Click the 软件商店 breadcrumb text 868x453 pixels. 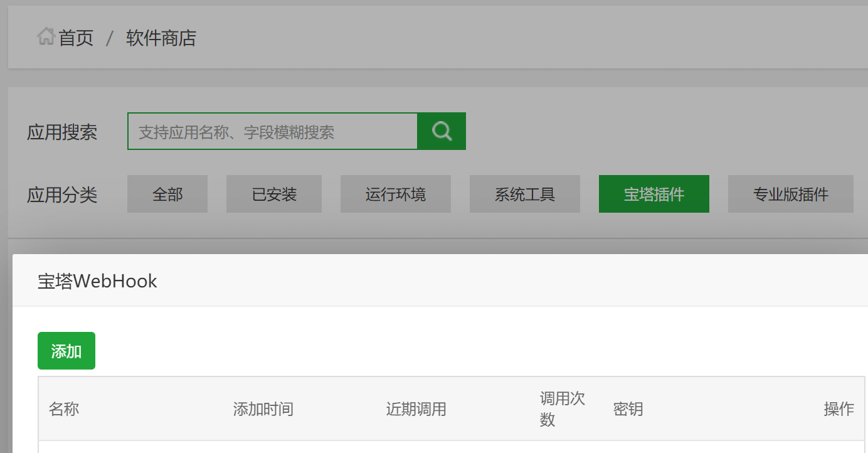(x=161, y=38)
